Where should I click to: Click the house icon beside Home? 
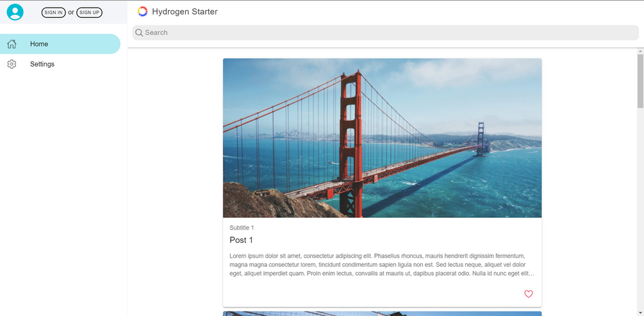12,44
